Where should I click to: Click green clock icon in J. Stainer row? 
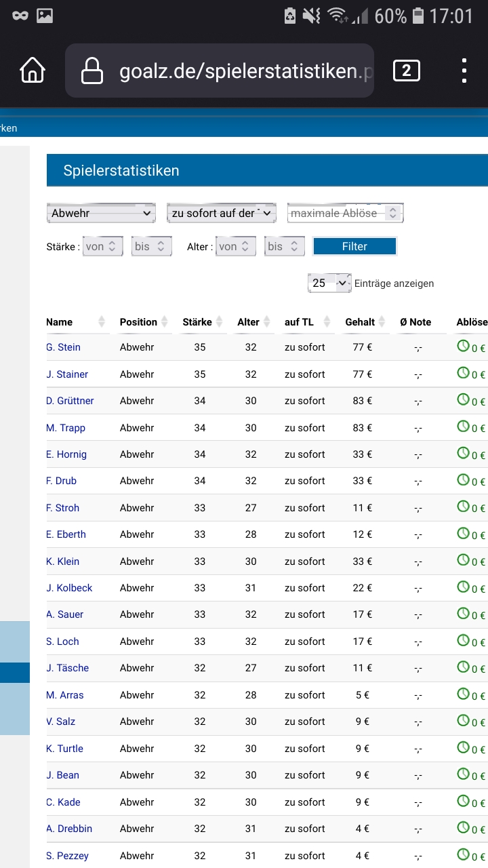click(463, 373)
